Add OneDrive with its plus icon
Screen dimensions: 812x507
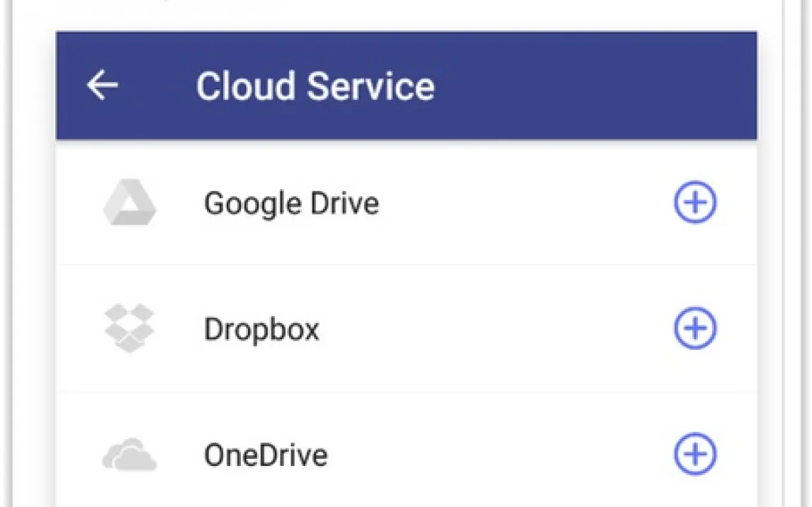click(694, 454)
